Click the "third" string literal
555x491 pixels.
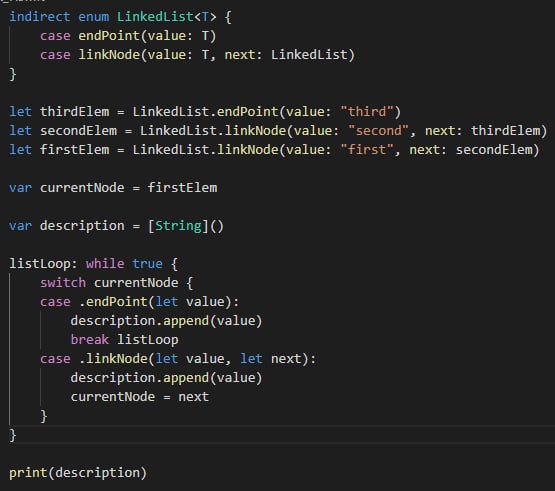point(367,112)
